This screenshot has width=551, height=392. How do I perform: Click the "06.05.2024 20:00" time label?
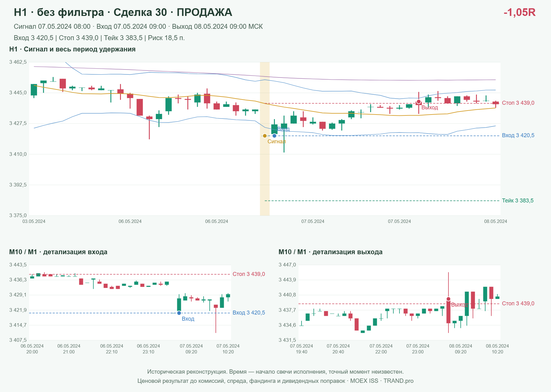(x=32, y=349)
